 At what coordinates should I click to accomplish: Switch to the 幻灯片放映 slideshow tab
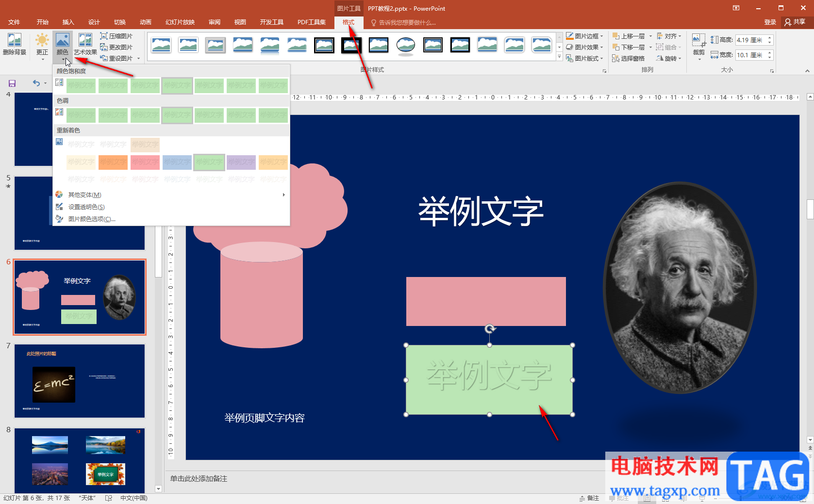tap(180, 22)
